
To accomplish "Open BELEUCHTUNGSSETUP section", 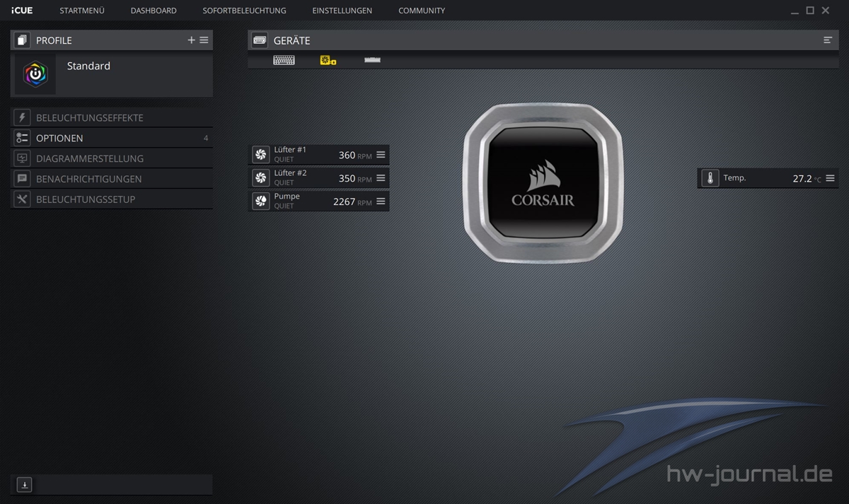I will pos(112,199).
